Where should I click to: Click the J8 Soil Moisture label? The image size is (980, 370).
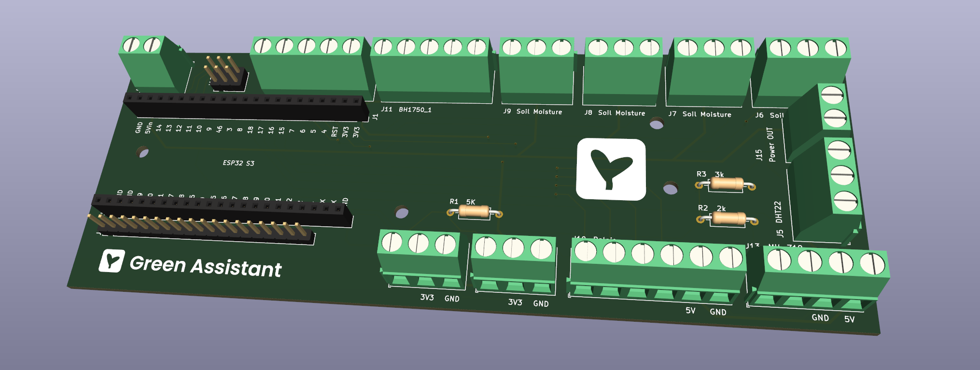(x=615, y=113)
